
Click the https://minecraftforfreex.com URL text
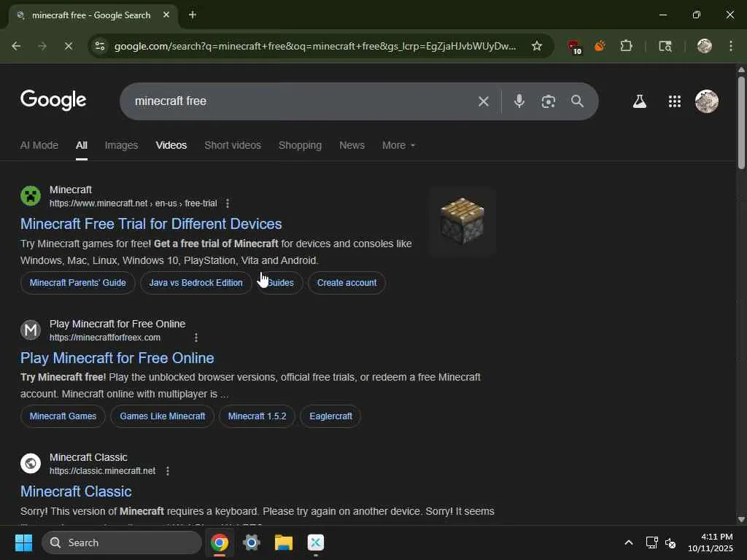[x=105, y=338]
